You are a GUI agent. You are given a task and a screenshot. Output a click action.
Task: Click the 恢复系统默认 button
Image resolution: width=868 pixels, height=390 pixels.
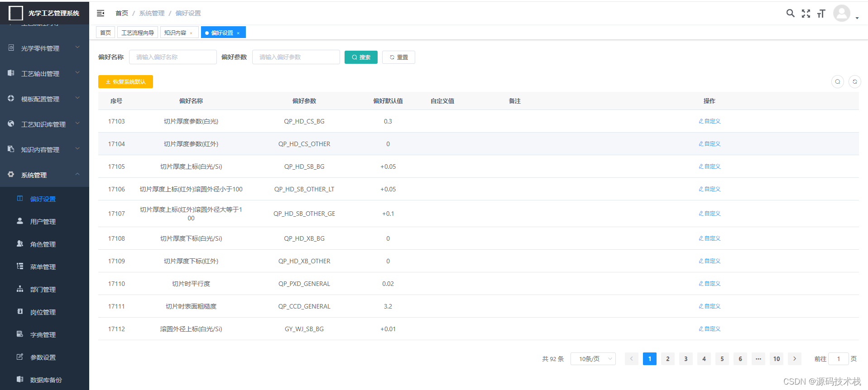coord(125,81)
